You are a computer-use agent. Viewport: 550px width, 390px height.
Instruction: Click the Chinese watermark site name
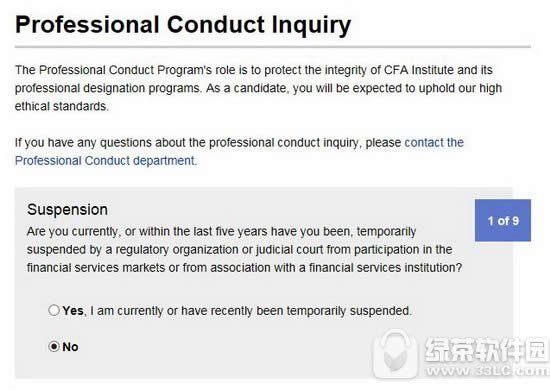coord(487,349)
